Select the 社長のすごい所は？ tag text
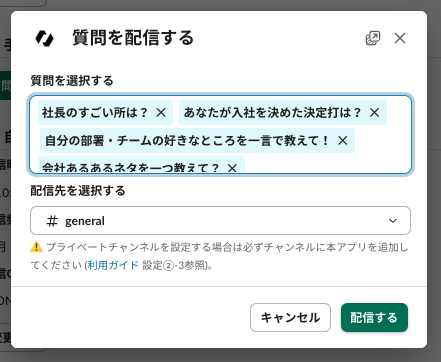The width and height of the screenshot is (441, 362). pyautogui.click(x=95, y=113)
